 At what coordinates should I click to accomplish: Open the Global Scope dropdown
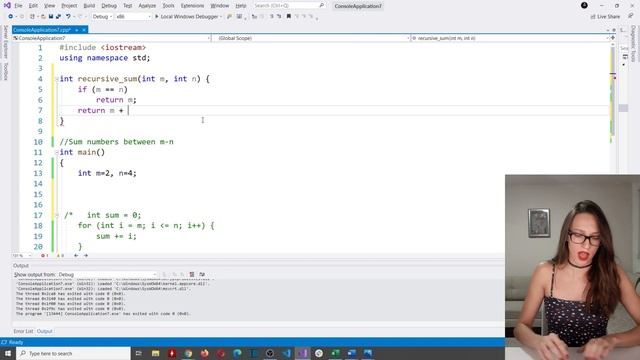pyautogui.click(x=311, y=38)
